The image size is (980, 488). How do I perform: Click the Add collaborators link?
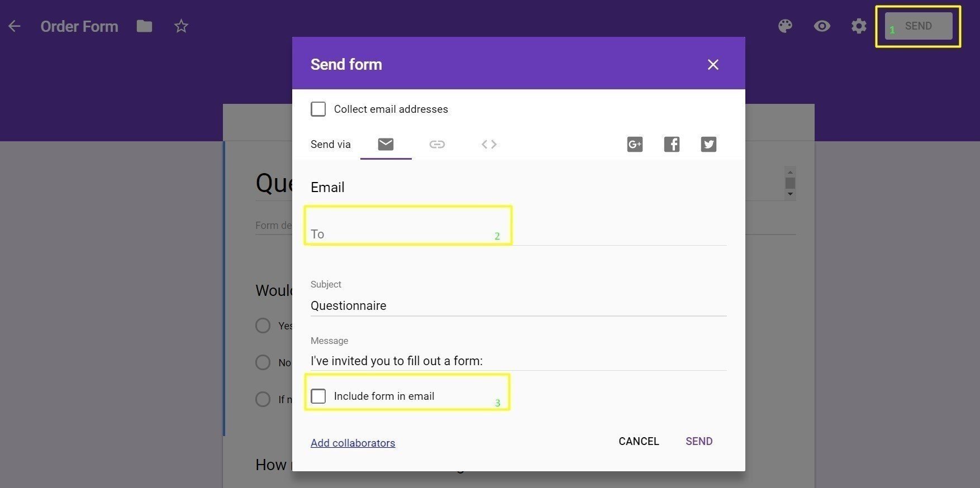coord(353,443)
